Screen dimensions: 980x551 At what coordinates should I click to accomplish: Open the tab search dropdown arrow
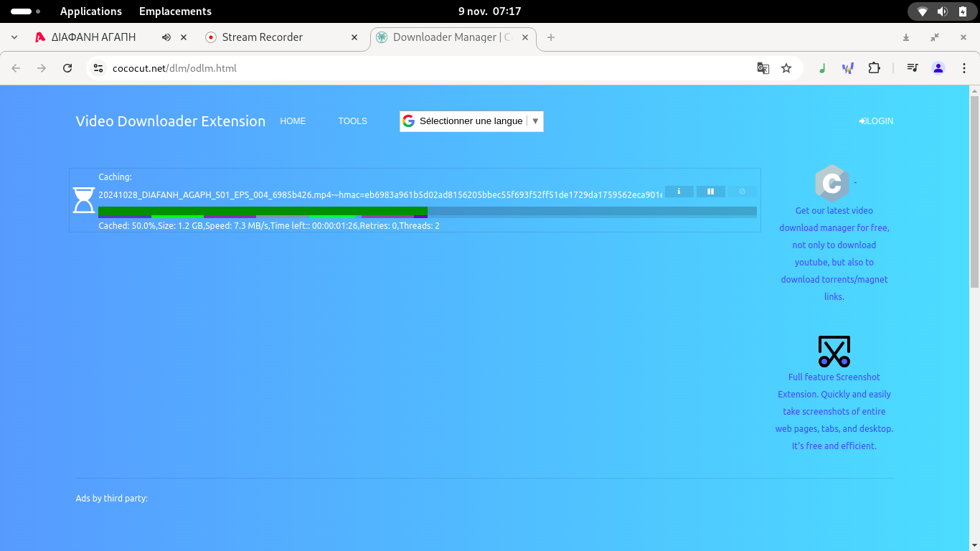tap(14, 37)
